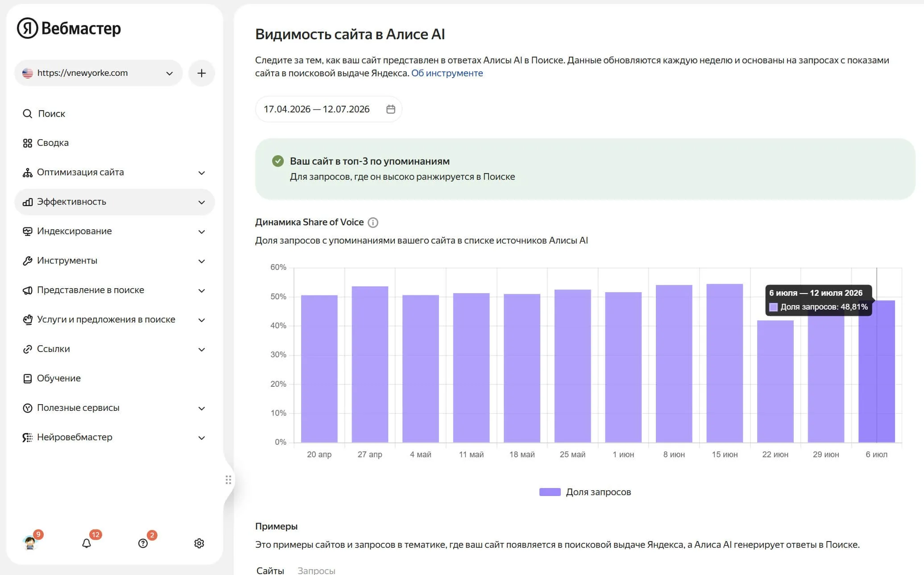The height and width of the screenshot is (575, 924).
Task: Click the Доля запросов legend label
Action: [598, 492]
